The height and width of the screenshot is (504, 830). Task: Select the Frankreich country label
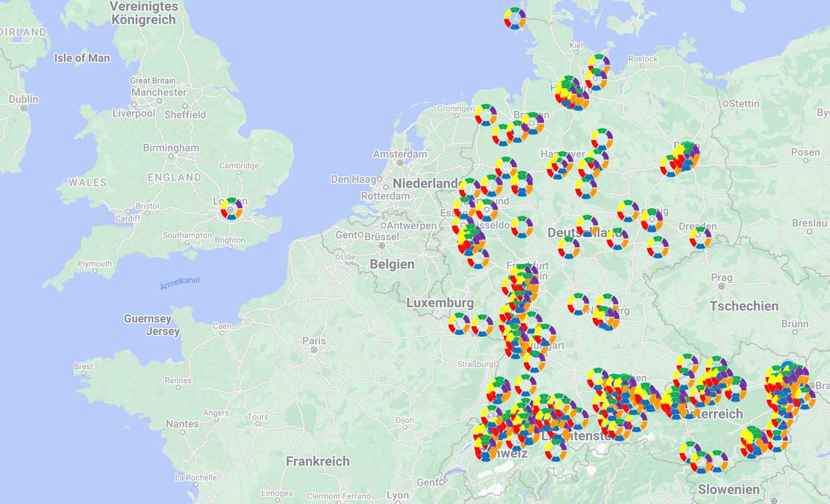coord(318,461)
